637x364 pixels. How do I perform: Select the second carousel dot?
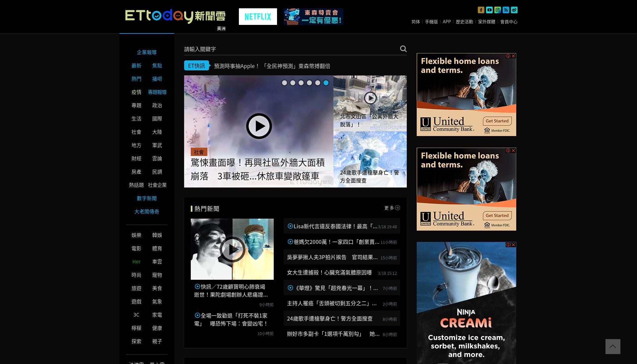pyautogui.click(x=293, y=83)
